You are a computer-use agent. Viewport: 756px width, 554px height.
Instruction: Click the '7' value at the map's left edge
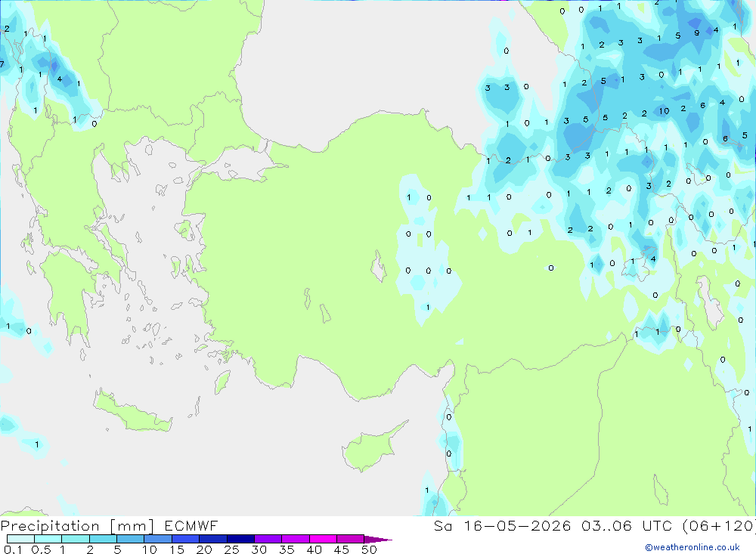coord(2,64)
